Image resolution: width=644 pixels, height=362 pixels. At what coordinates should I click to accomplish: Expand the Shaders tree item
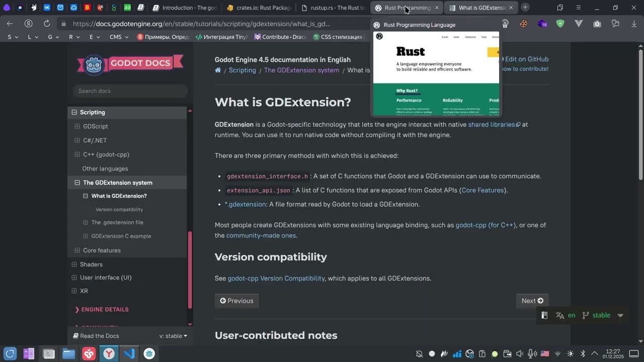74,264
